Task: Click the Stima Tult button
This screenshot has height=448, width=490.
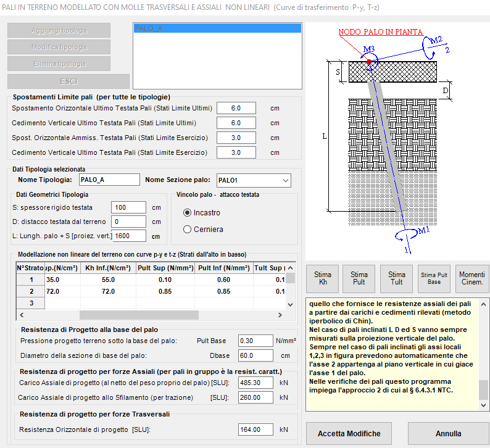Action: (396, 278)
